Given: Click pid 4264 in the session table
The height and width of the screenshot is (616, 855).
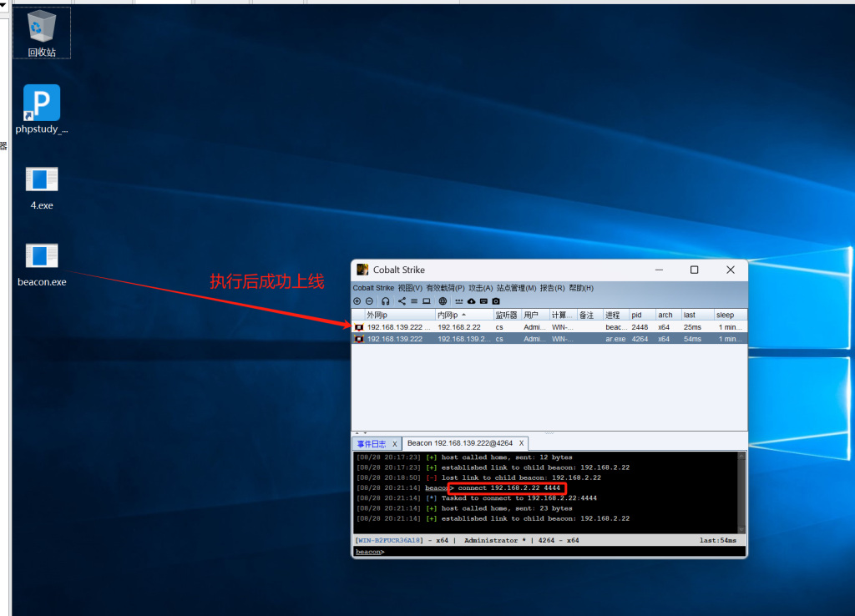Looking at the screenshot, I should pyautogui.click(x=640, y=339).
